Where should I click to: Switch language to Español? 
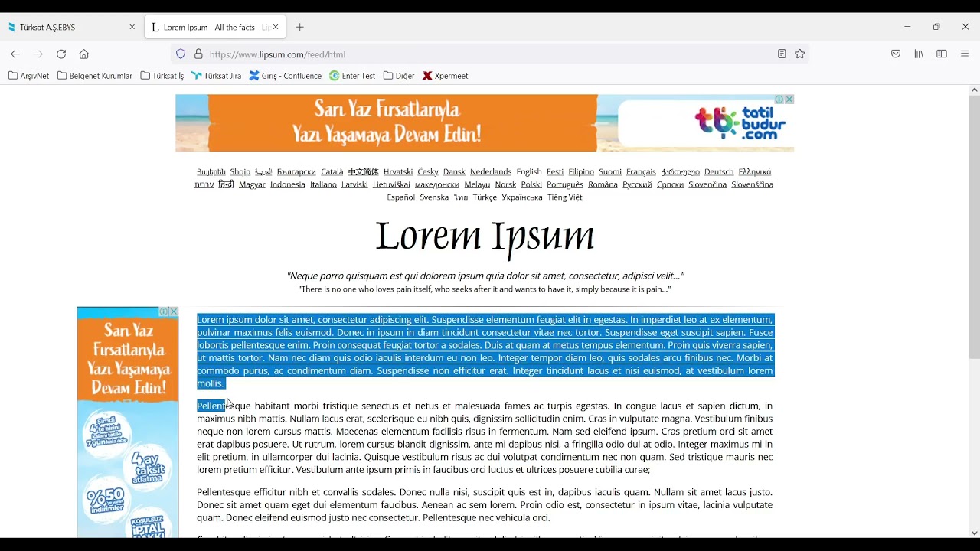tap(401, 197)
